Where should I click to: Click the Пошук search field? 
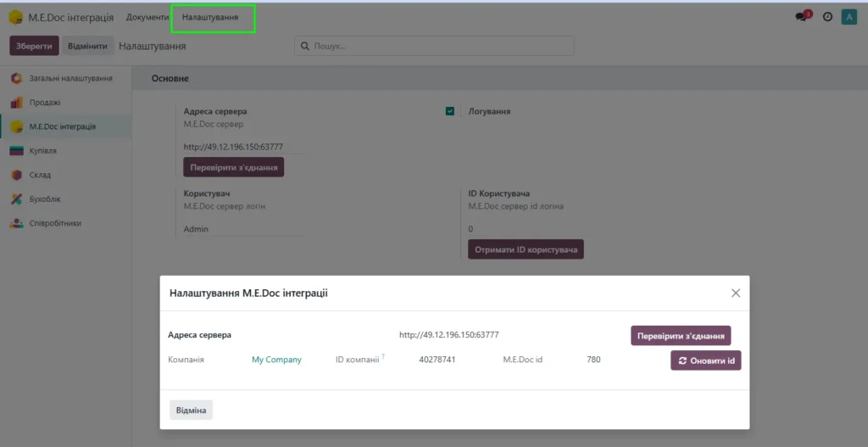pyautogui.click(x=434, y=46)
